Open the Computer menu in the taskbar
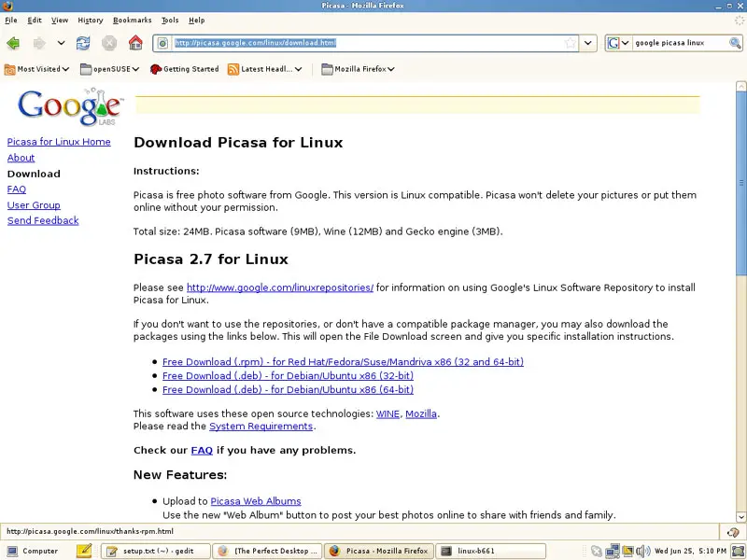The height and width of the screenshot is (560, 747). coord(34,551)
